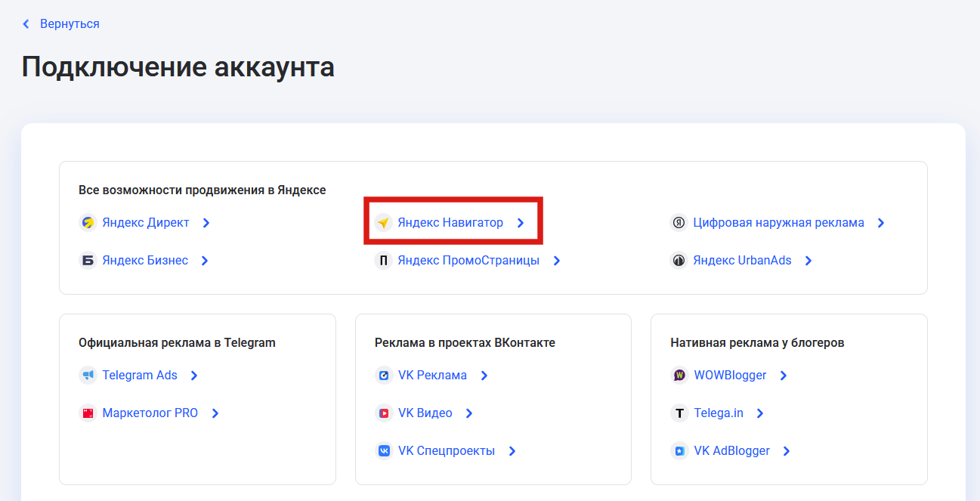This screenshot has height=501, width=980.
Task: Expand the Цифровая наружная реклама chevron
Action: click(880, 222)
